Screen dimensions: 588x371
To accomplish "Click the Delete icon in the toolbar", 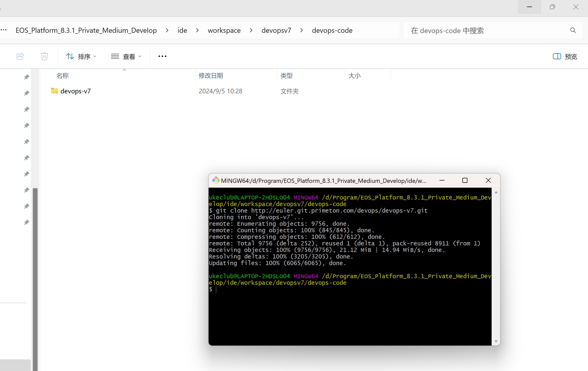I will coord(44,56).
